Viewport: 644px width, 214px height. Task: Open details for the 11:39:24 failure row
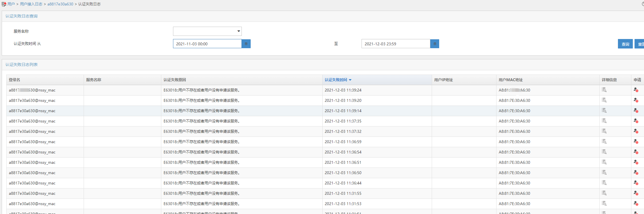tap(604, 90)
